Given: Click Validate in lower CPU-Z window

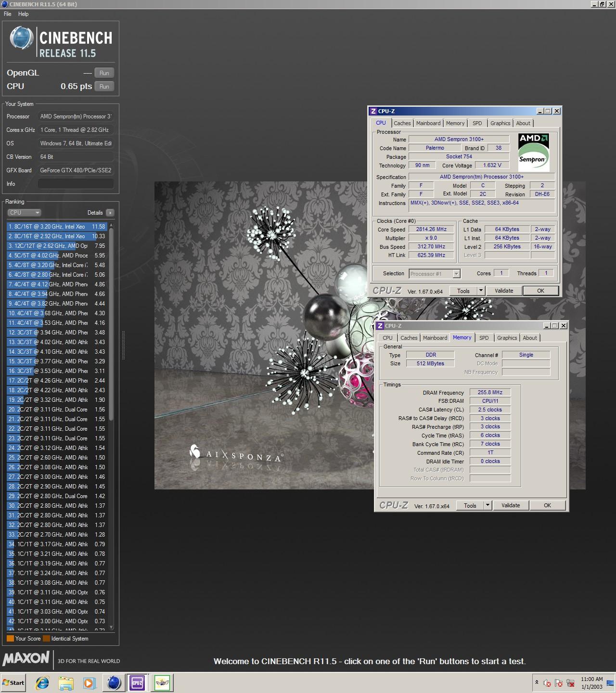Looking at the screenshot, I should [x=511, y=505].
